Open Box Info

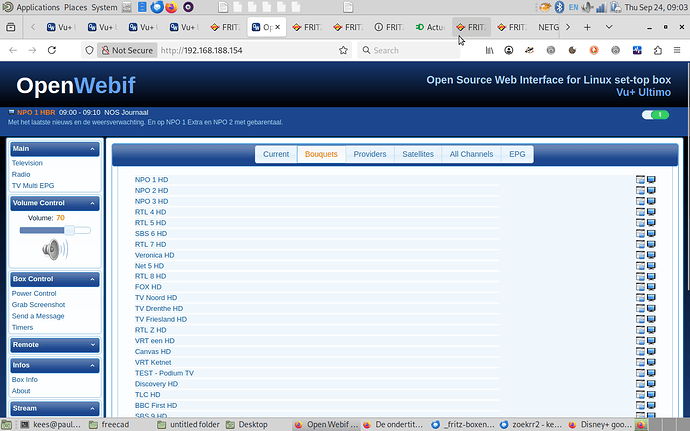(25, 379)
